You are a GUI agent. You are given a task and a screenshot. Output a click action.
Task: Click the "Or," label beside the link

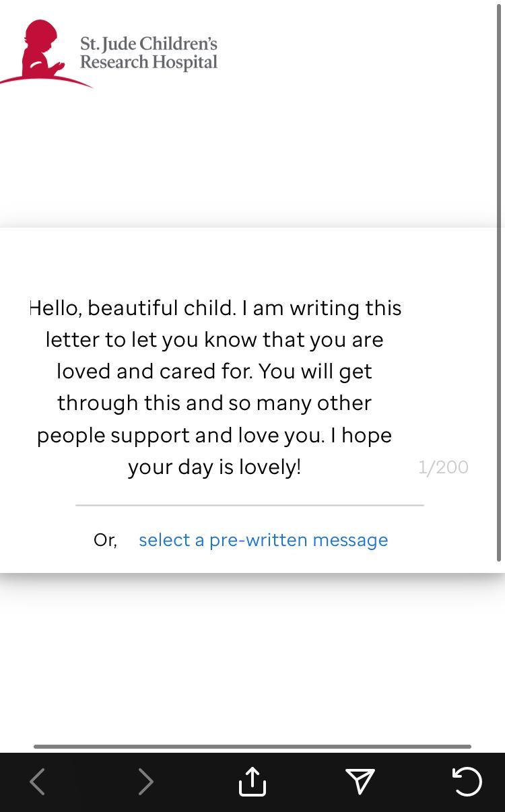105,540
